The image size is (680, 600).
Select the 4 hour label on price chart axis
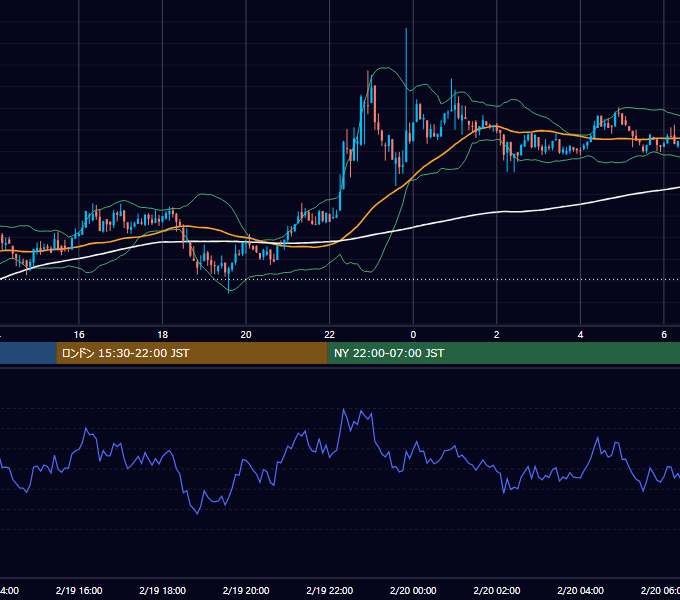point(580,335)
